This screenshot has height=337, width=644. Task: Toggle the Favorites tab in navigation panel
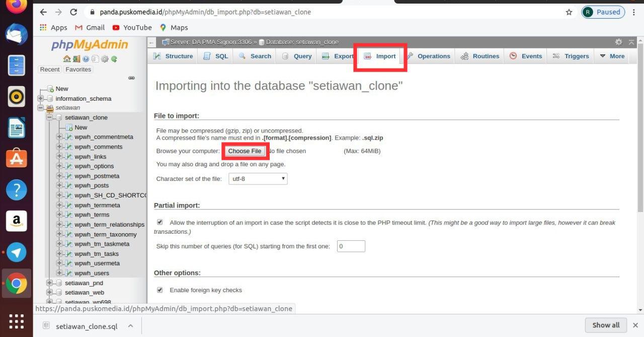coord(78,69)
